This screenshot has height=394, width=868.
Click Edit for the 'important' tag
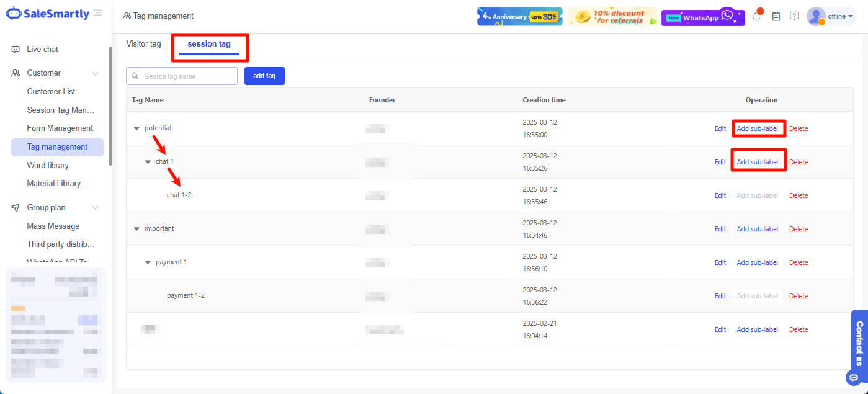[720, 229]
